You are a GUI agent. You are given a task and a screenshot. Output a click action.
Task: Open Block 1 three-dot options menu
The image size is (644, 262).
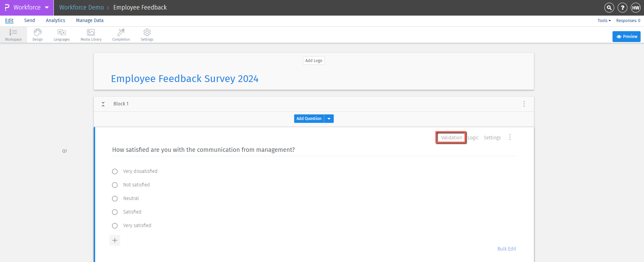[524, 104]
